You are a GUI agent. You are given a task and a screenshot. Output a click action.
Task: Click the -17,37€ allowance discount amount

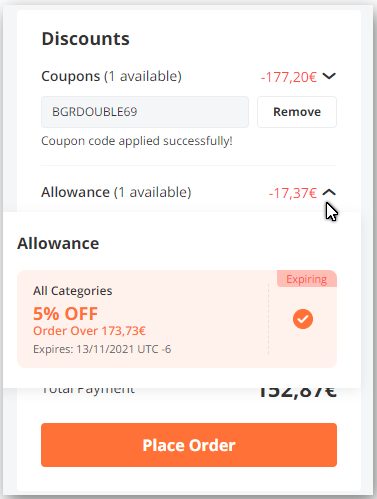pos(292,193)
